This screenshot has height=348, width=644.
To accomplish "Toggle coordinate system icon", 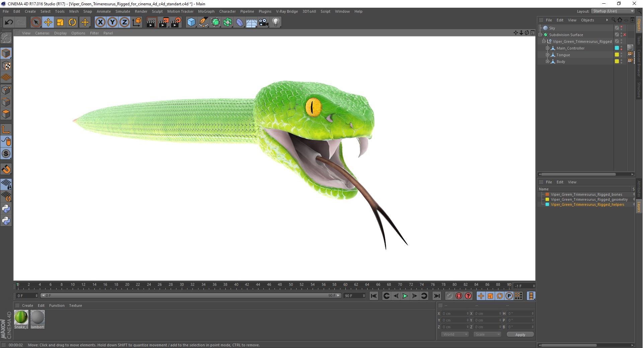I will pyautogui.click(x=137, y=22).
